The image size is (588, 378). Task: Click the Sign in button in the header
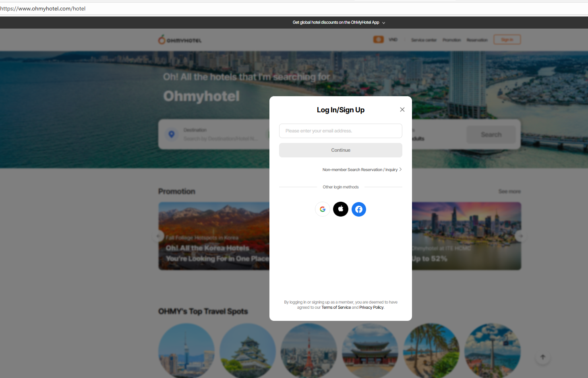tap(507, 39)
